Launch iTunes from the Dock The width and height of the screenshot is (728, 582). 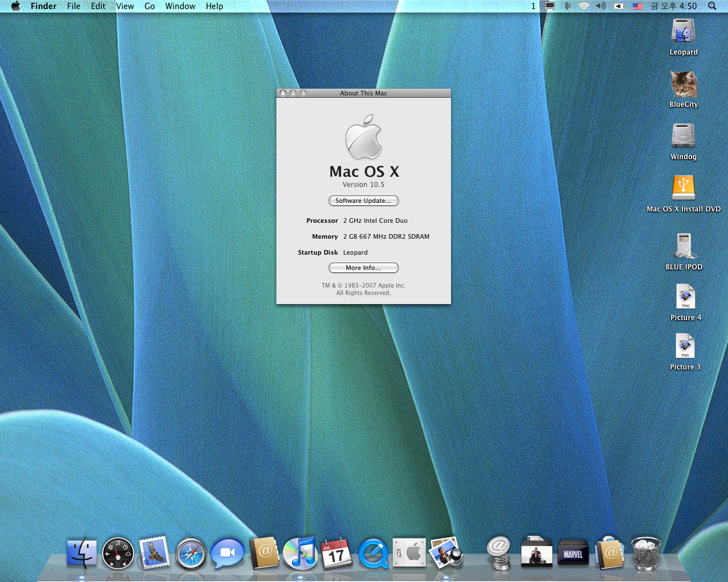coord(301,553)
